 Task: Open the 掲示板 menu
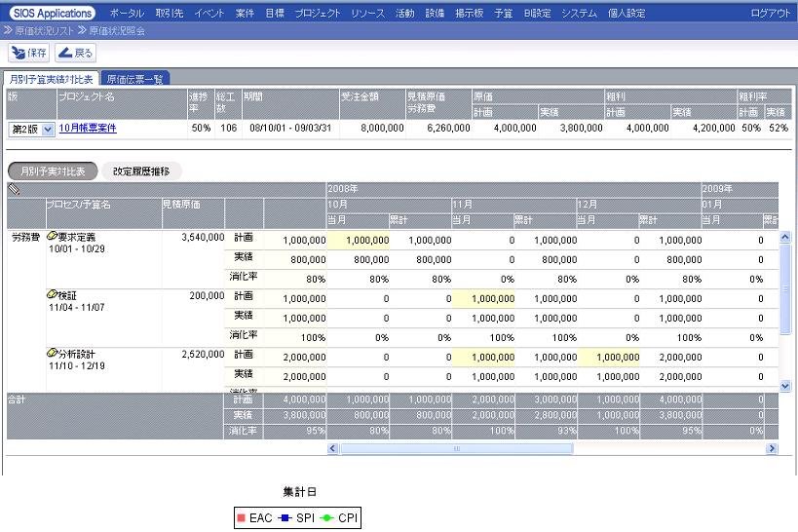(470, 14)
